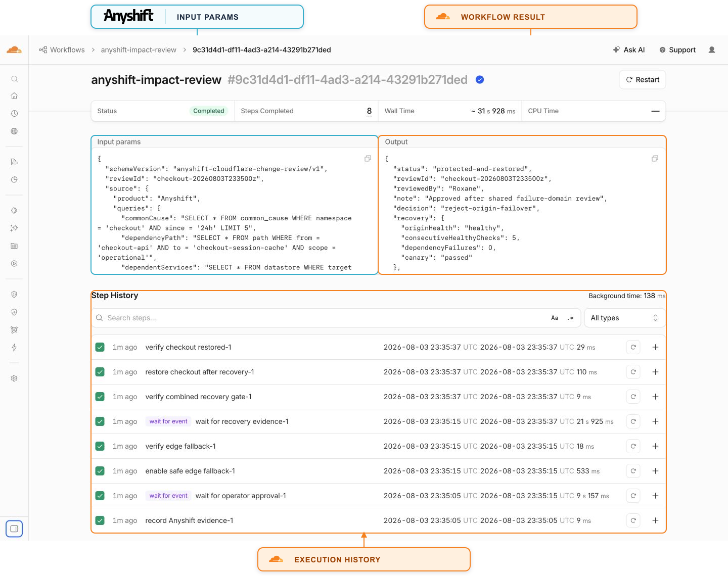Click the Steps Completed value 8
Viewport: 728px width, 576px height.
[x=369, y=111]
